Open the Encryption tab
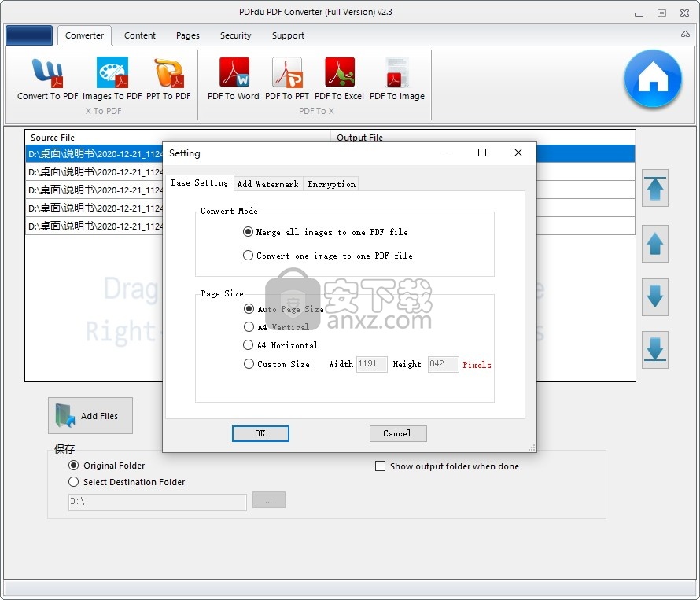The image size is (700, 600). 331,184
